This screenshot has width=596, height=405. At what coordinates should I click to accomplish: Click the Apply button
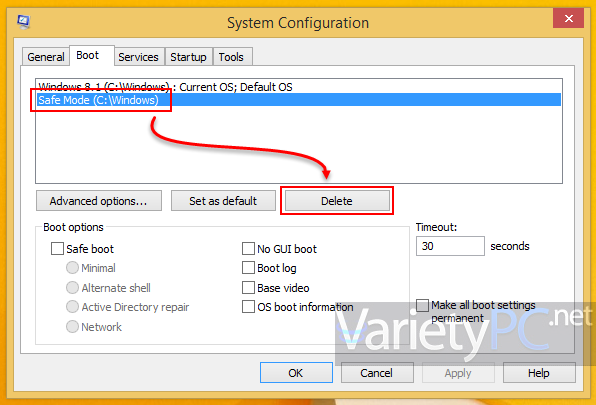pyautogui.click(x=458, y=373)
